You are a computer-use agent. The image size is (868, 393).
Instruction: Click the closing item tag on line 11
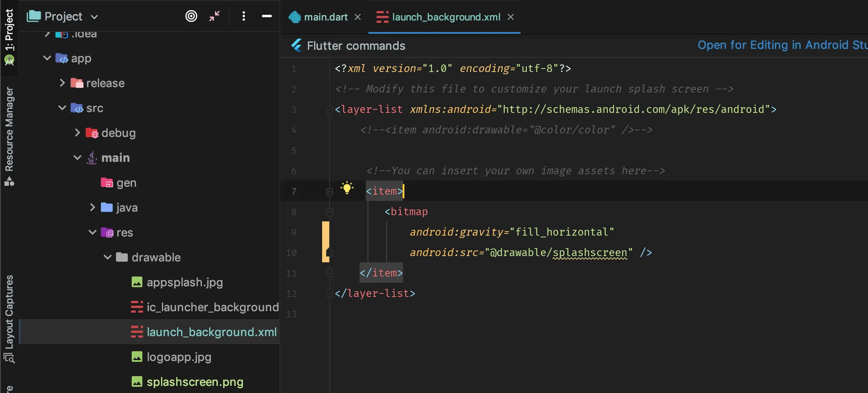[381, 273]
